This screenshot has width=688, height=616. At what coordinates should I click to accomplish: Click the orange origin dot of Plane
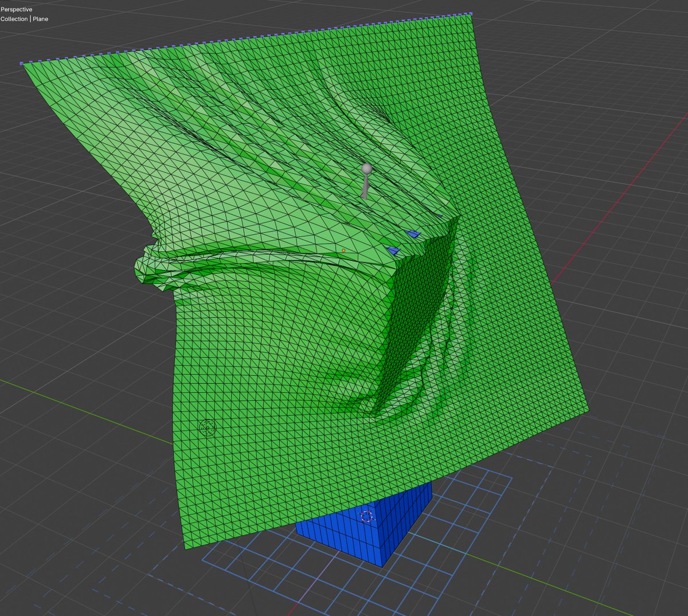(343, 250)
